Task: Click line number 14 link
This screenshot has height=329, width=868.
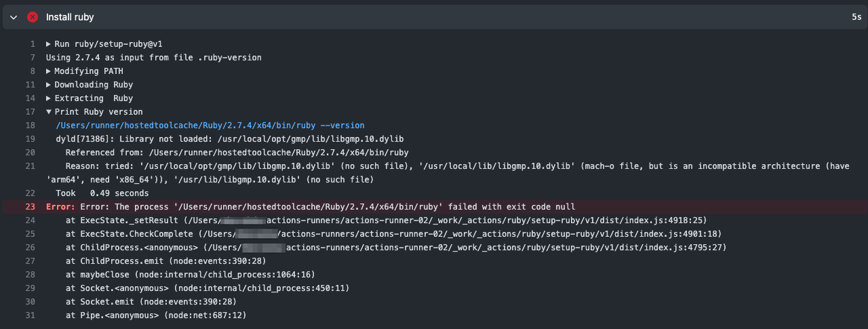Action: (x=30, y=98)
